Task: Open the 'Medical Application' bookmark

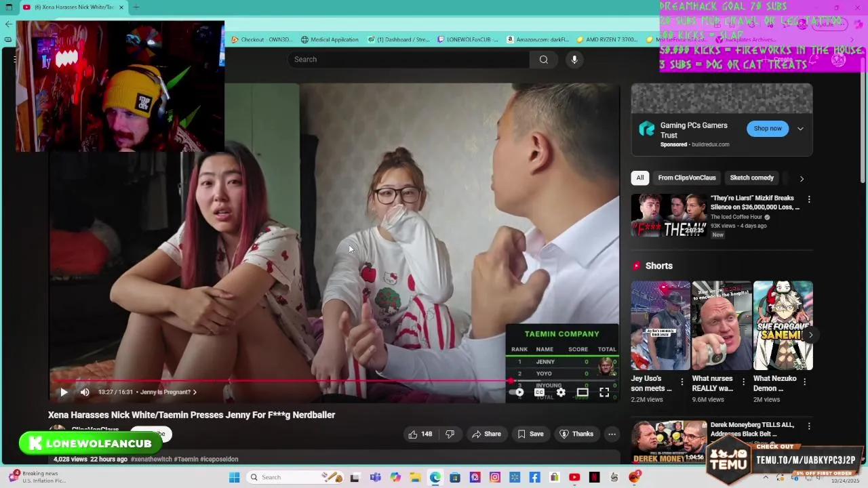Action: tap(330, 39)
